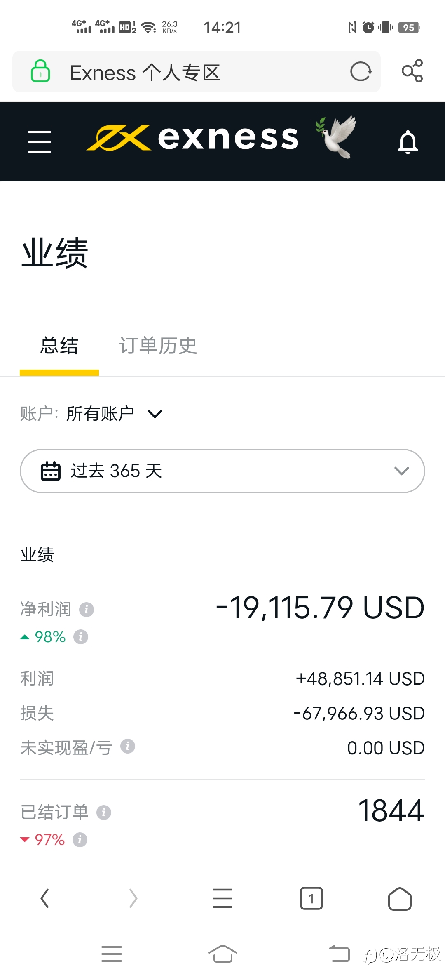Switch to the 订单历史 tab
Image resolution: width=445 pixels, height=980 pixels.
point(158,346)
